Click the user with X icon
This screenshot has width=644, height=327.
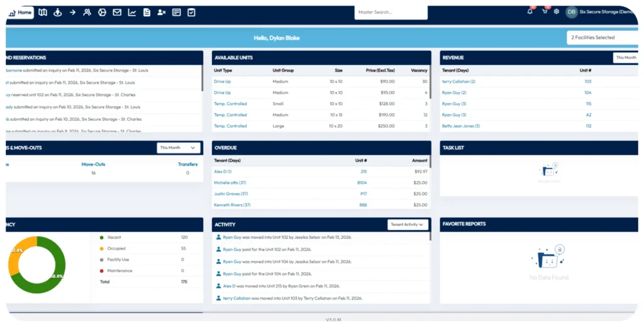(162, 13)
